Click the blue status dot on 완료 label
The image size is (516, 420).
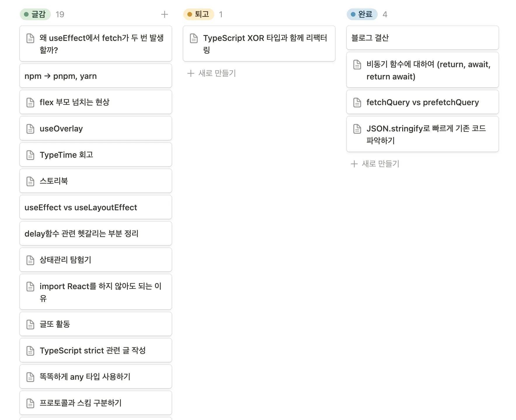353,14
